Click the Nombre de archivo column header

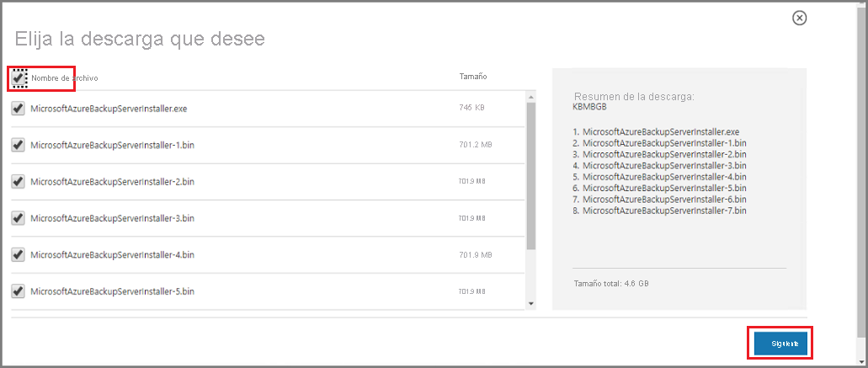coord(65,78)
